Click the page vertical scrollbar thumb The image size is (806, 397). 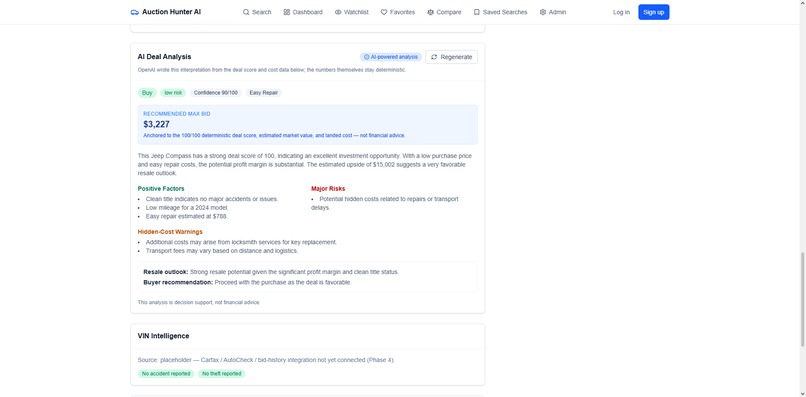pos(803,299)
